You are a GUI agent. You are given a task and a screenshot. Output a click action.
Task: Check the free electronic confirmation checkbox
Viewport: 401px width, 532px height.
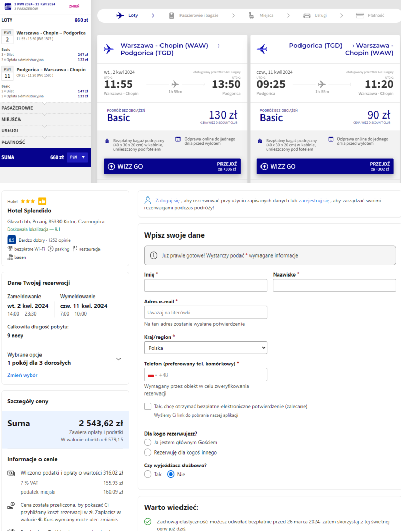click(x=148, y=406)
